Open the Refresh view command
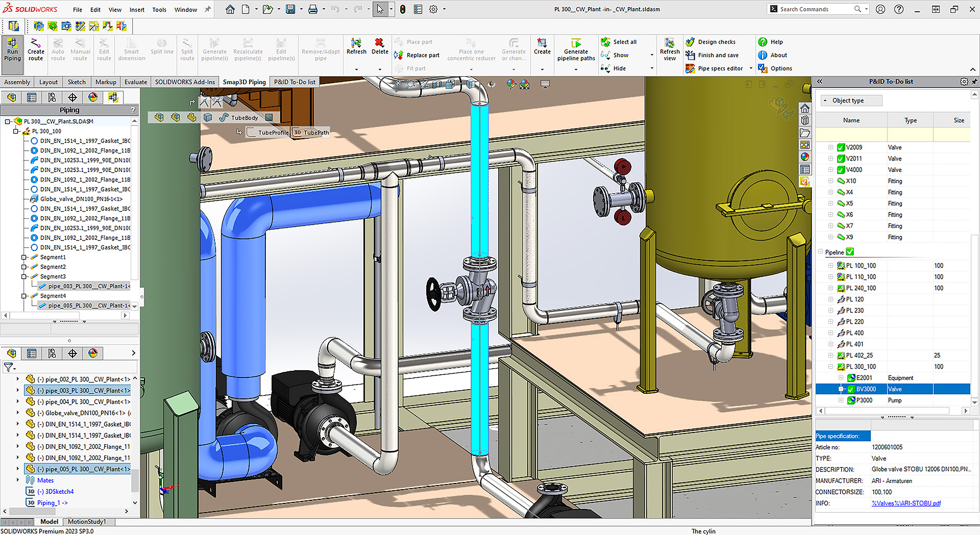Image resolution: width=980 pixels, height=535 pixels. coord(670,49)
